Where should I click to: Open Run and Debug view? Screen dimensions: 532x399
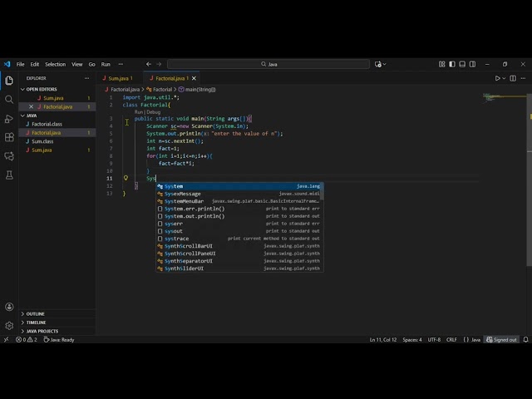tap(9, 118)
